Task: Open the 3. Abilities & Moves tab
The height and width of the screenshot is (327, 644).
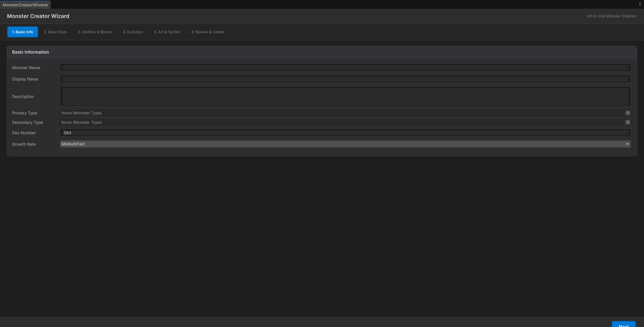Action: tap(95, 32)
